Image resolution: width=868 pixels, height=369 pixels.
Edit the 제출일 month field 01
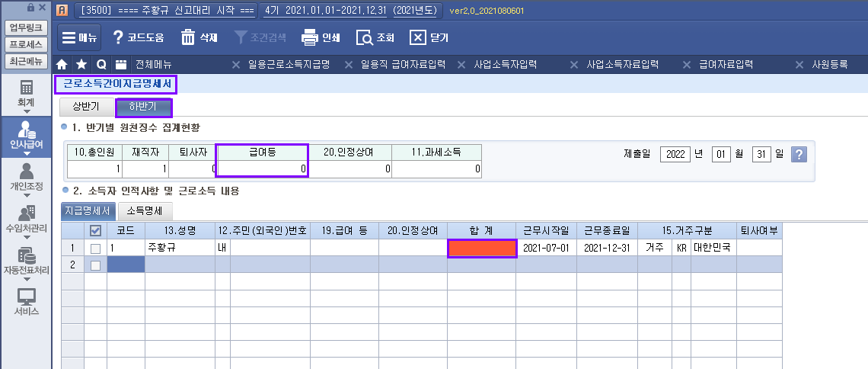coord(720,154)
